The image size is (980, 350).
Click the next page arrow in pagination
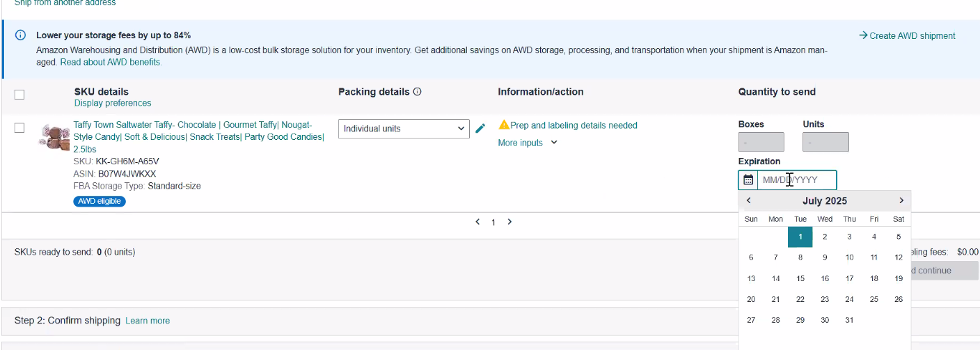(509, 222)
